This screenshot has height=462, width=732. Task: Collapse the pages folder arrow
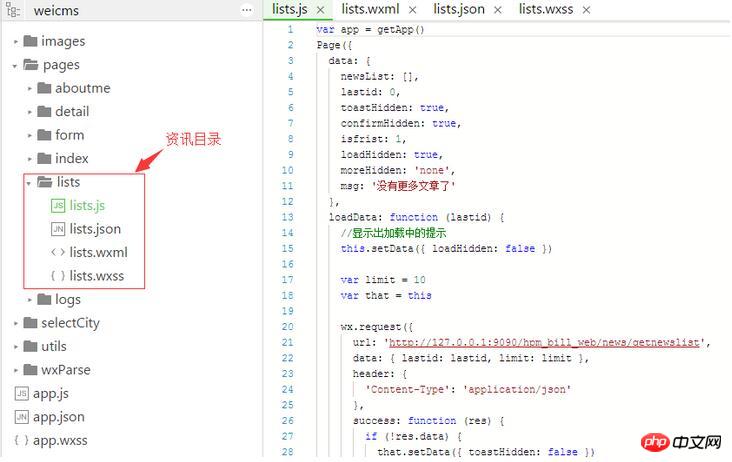click(x=16, y=65)
